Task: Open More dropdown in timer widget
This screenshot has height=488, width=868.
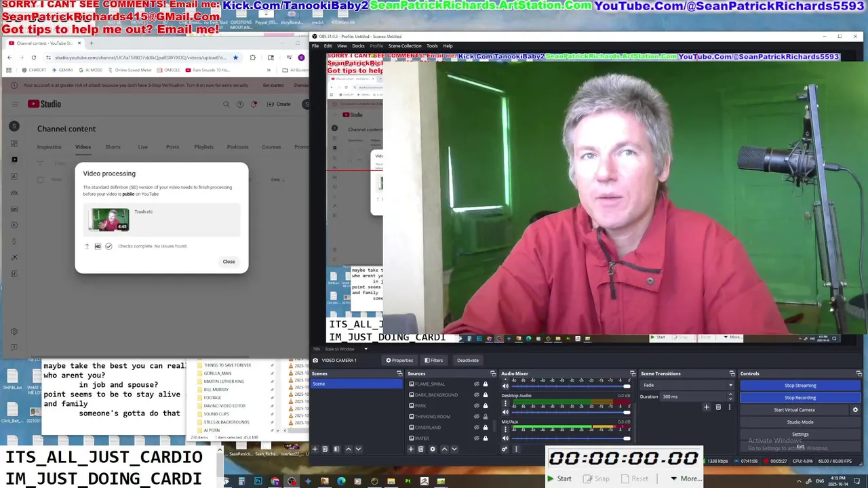Action: coord(686,479)
